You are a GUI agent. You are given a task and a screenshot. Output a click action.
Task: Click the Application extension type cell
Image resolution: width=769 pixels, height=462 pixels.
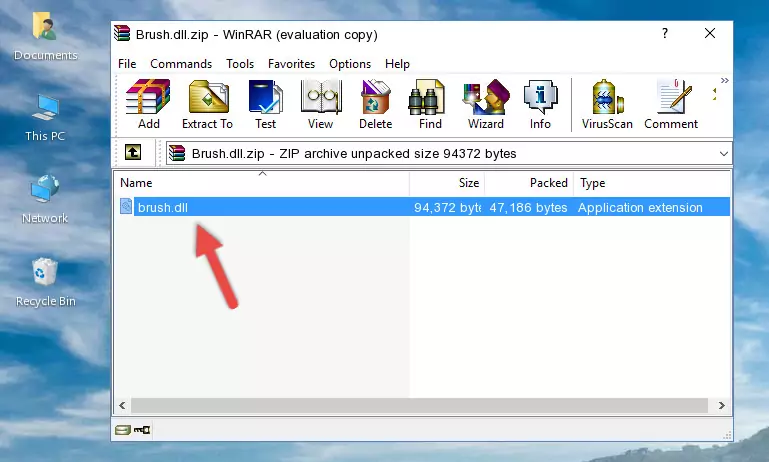640,207
